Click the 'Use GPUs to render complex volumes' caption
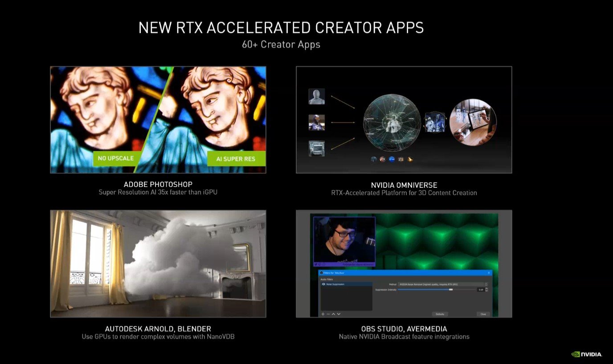The height and width of the screenshot is (364, 613). tap(158, 336)
